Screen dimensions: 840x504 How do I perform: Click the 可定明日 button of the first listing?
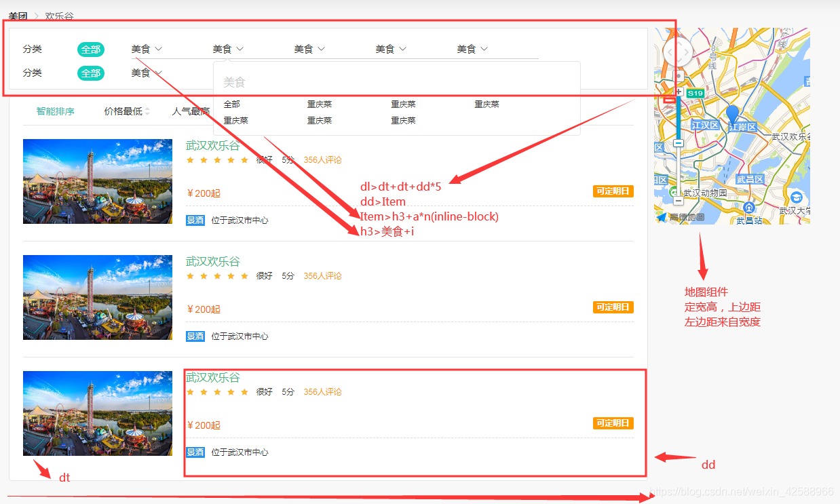tap(613, 191)
